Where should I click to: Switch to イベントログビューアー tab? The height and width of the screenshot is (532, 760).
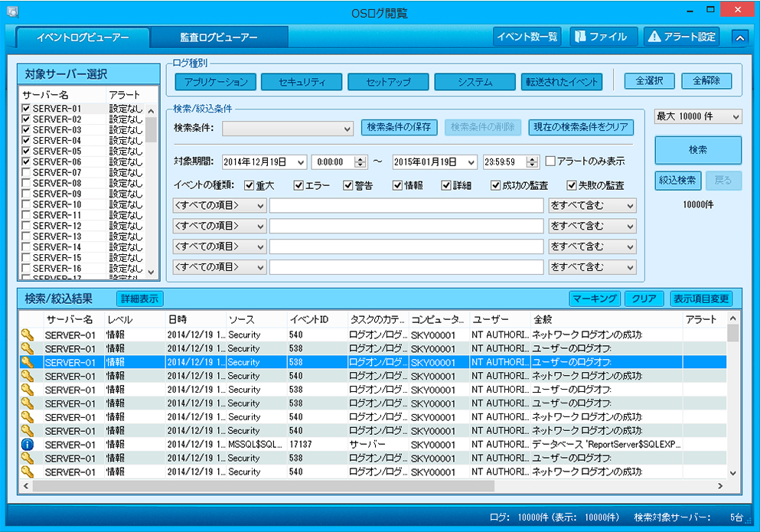click(x=83, y=38)
